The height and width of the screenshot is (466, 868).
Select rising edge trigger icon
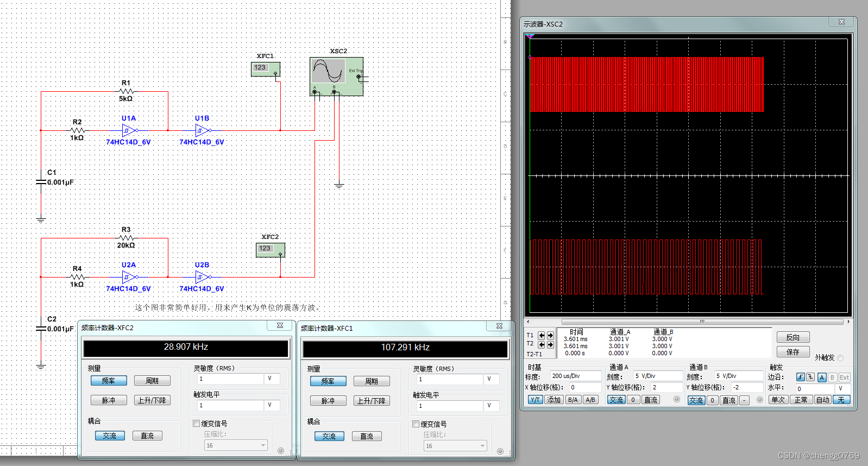[x=800, y=377]
